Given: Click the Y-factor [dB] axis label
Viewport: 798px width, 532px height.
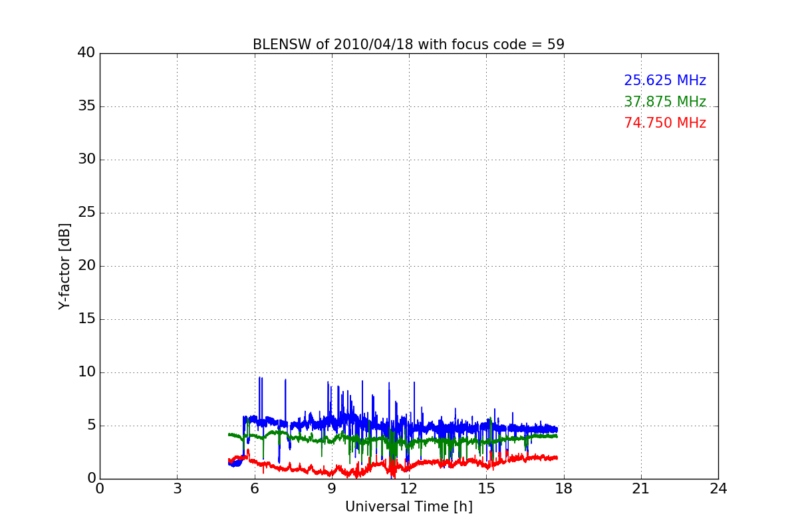Looking at the screenshot, I should click(x=65, y=266).
